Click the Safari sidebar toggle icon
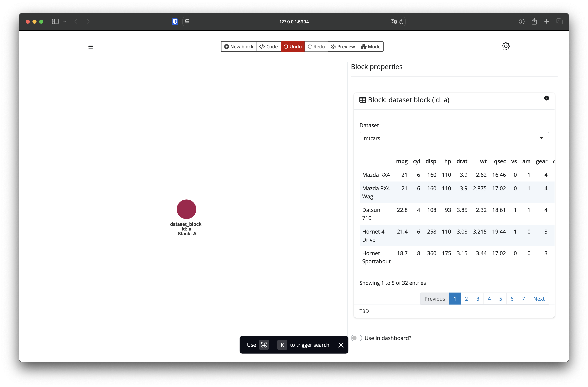Viewport: 588px width, 387px height. [x=55, y=22]
